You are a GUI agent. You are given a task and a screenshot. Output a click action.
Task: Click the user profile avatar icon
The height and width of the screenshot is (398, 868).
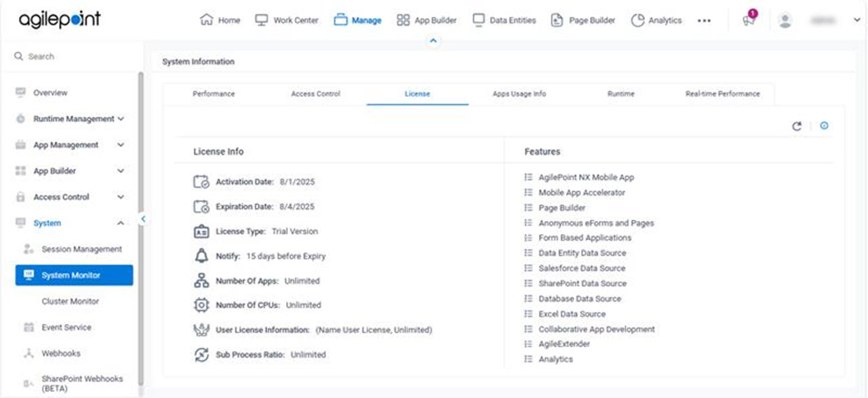[785, 20]
